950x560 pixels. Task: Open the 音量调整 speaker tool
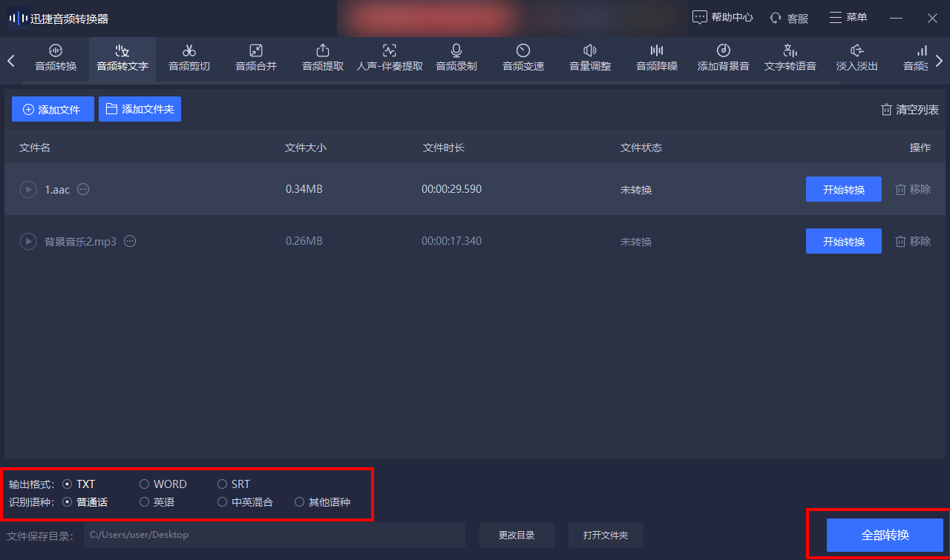[590, 57]
